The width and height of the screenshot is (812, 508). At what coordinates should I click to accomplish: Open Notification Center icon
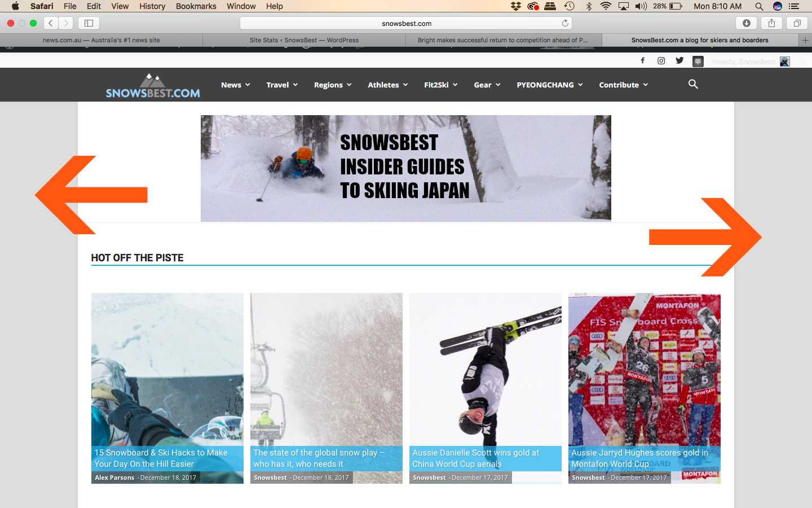[x=794, y=6]
